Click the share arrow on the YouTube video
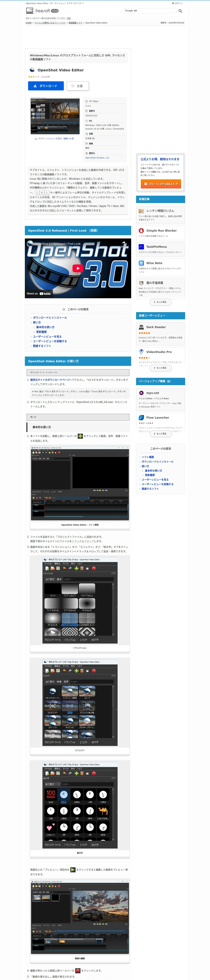210x980 pixels. pyautogui.click(x=123, y=243)
